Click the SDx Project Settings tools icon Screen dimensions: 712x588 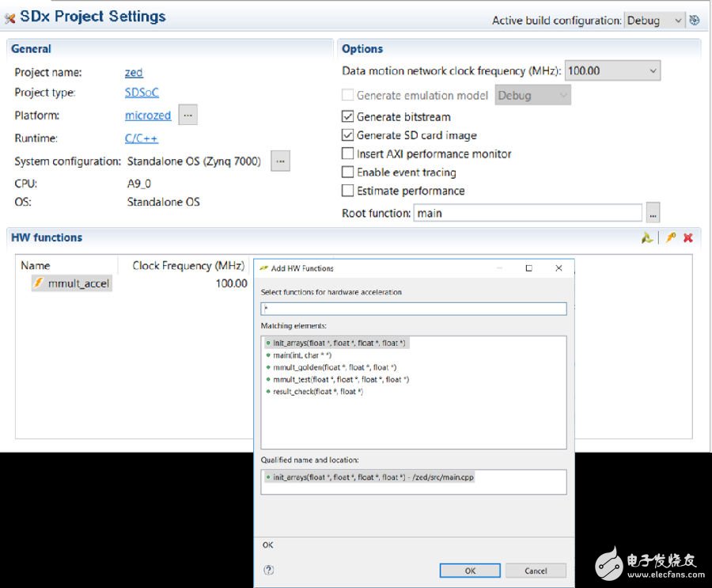(10, 18)
